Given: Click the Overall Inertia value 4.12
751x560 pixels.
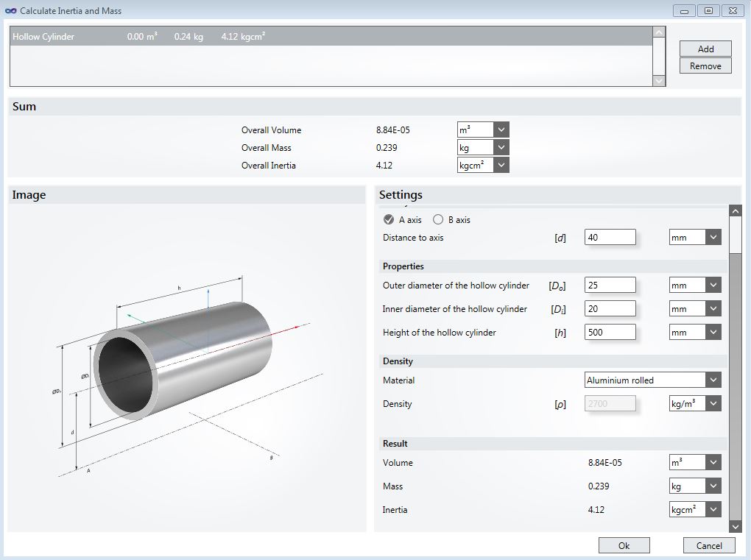Looking at the screenshot, I should coord(384,165).
